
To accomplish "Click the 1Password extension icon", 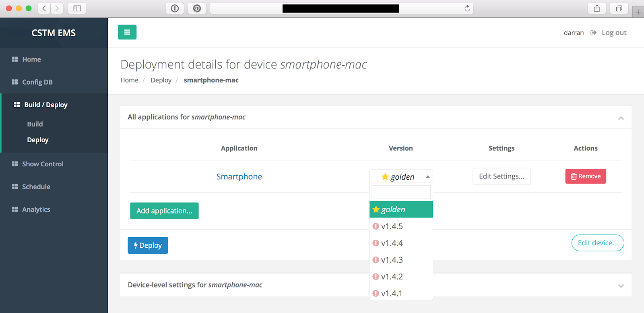I will (x=175, y=8).
